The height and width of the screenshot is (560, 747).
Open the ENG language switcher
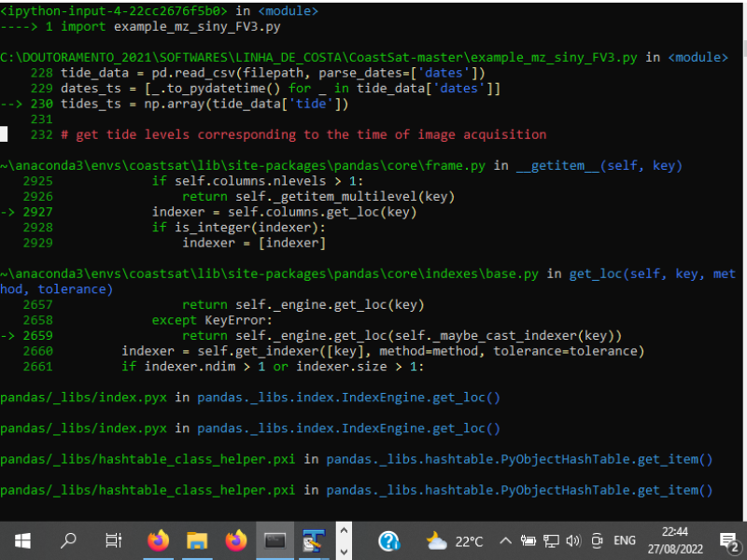click(625, 540)
